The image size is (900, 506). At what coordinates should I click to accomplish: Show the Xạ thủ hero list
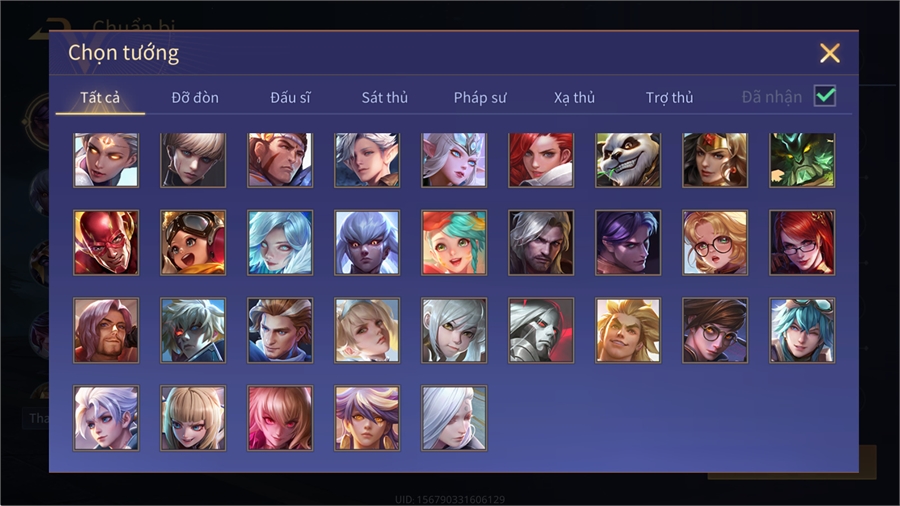[x=575, y=98]
